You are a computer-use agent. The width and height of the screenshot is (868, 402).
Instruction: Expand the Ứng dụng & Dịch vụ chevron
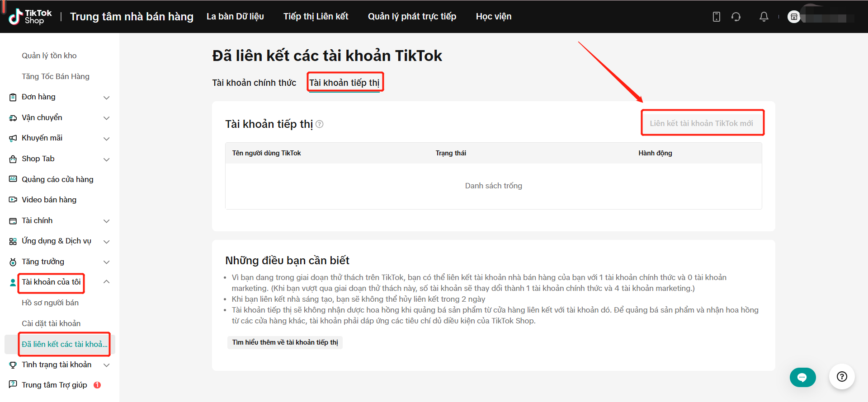107,242
